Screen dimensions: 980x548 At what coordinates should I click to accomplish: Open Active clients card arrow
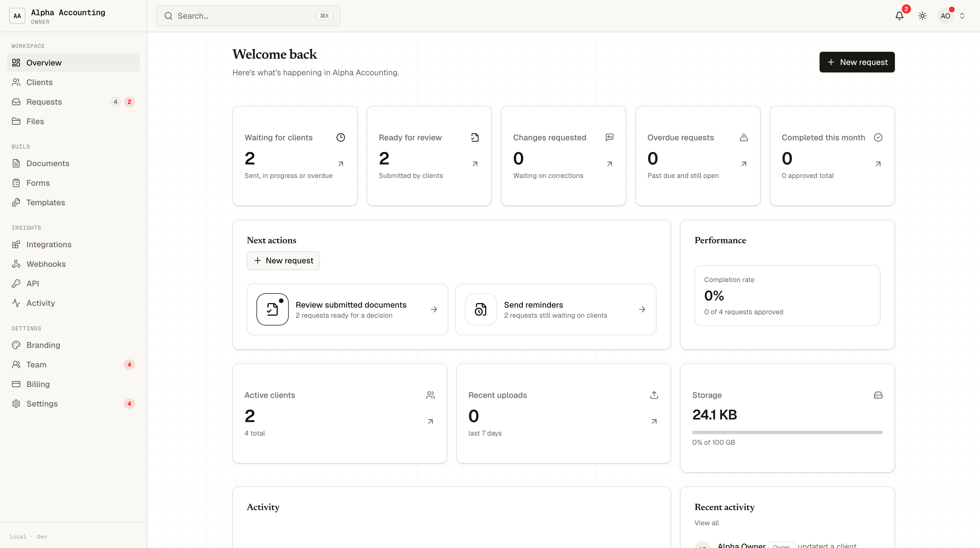(430, 421)
